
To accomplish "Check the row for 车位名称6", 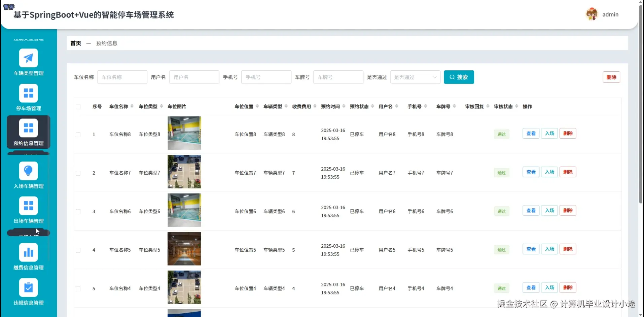I will click(78, 212).
